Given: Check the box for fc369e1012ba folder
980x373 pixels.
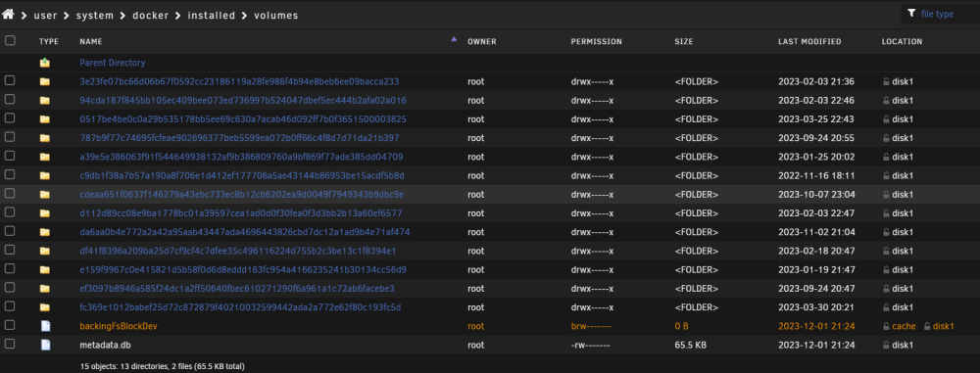Looking at the screenshot, I should point(10,306).
